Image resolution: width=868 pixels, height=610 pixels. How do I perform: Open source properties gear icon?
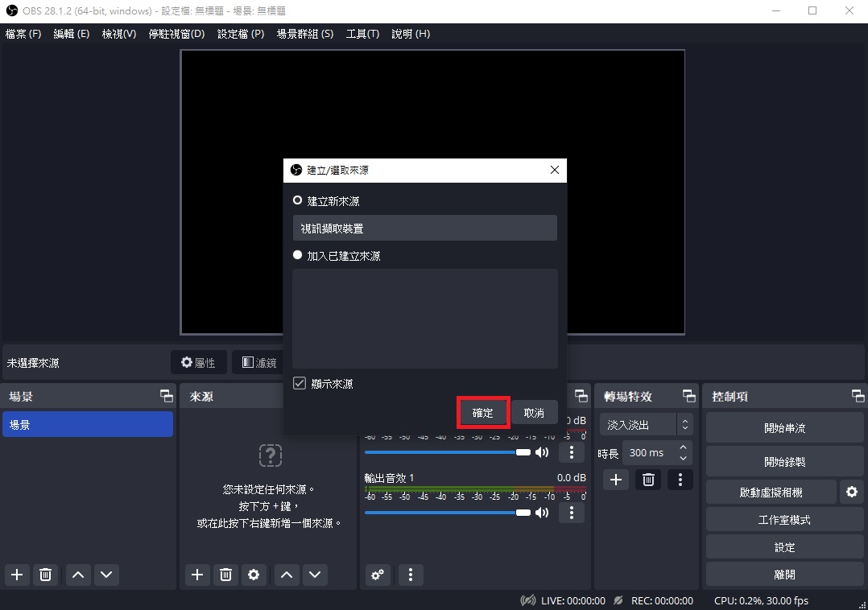tap(254, 575)
